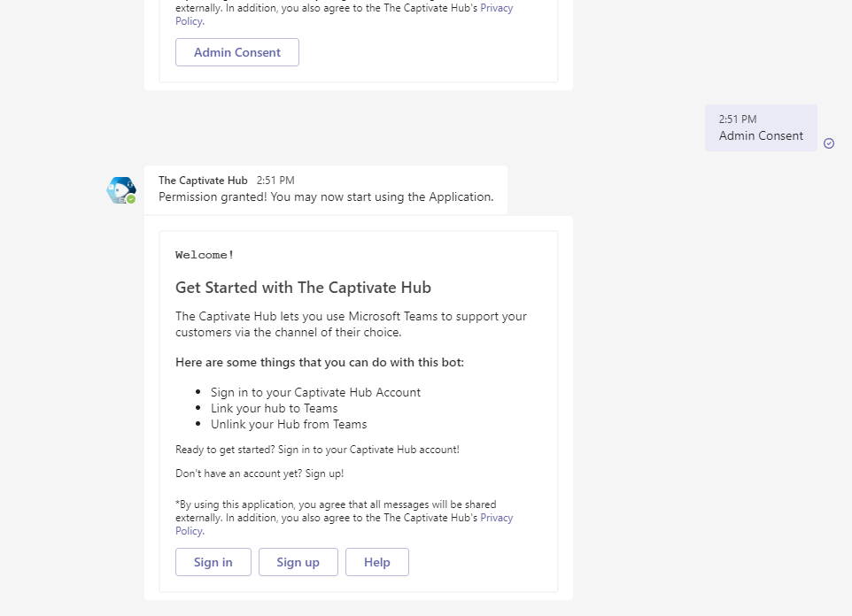Click the 2:51 PM timestamp in the sent message
This screenshot has width=852, height=616.
click(x=738, y=119)
